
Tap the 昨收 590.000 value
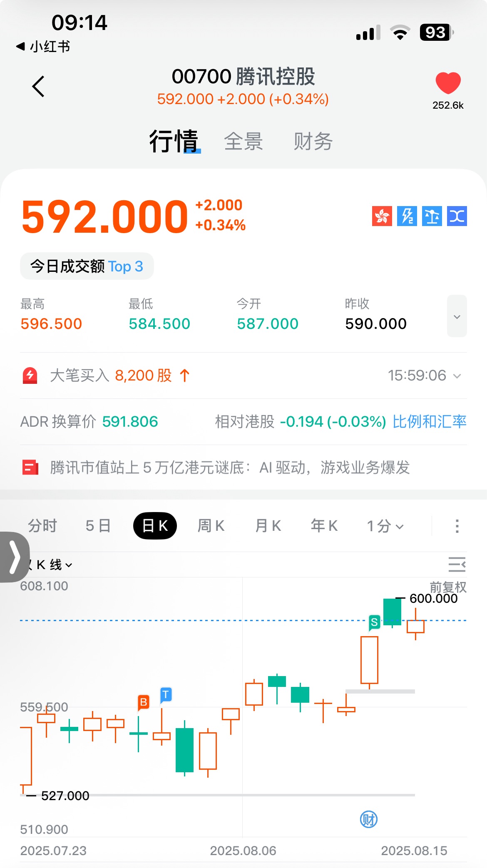tap(376, 324)
